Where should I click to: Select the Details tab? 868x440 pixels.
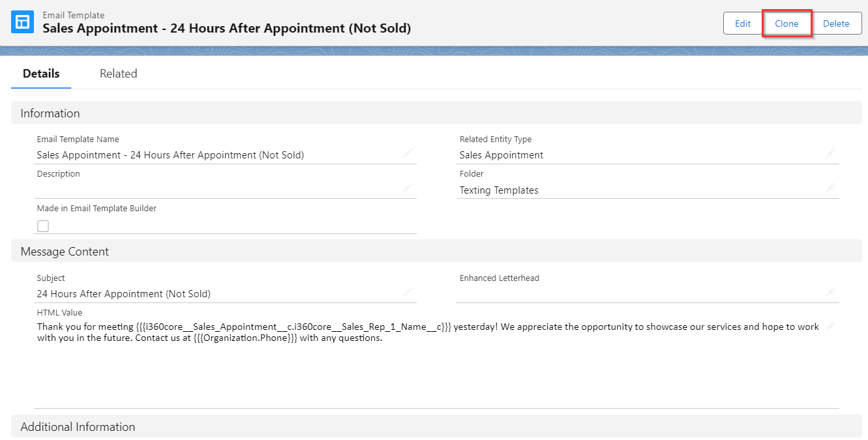tap(41, 74)
